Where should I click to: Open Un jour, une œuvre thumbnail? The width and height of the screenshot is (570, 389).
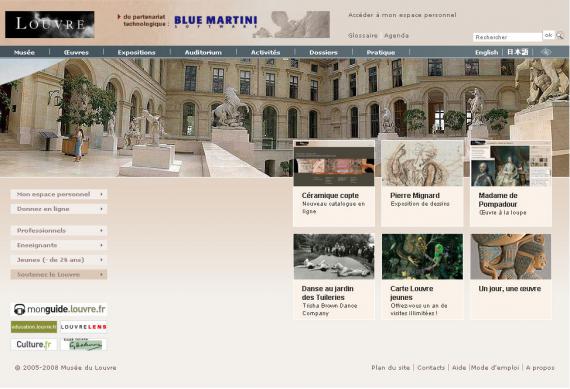click(x=511, y=257)
